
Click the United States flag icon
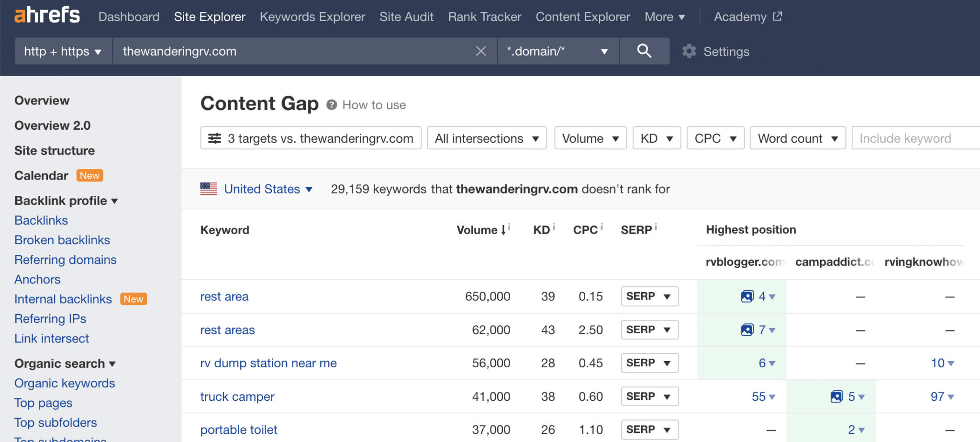(x=209, y=189)
